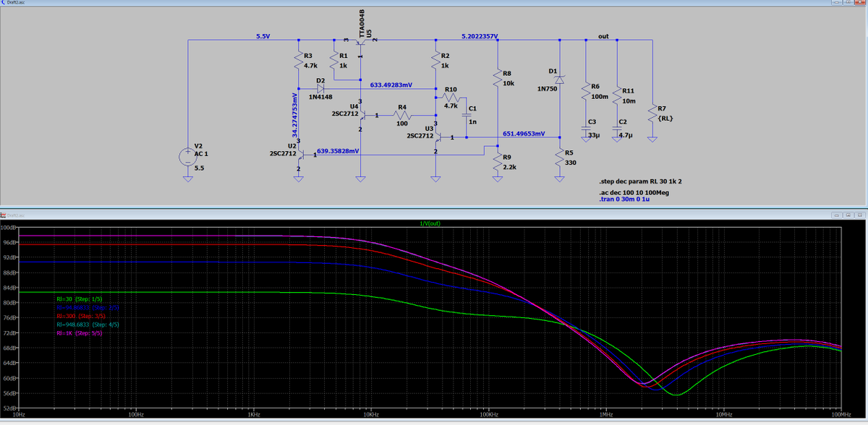Click the 52dB vertical axis label
This screenshot has width=868, height=425.
[9, 409]
